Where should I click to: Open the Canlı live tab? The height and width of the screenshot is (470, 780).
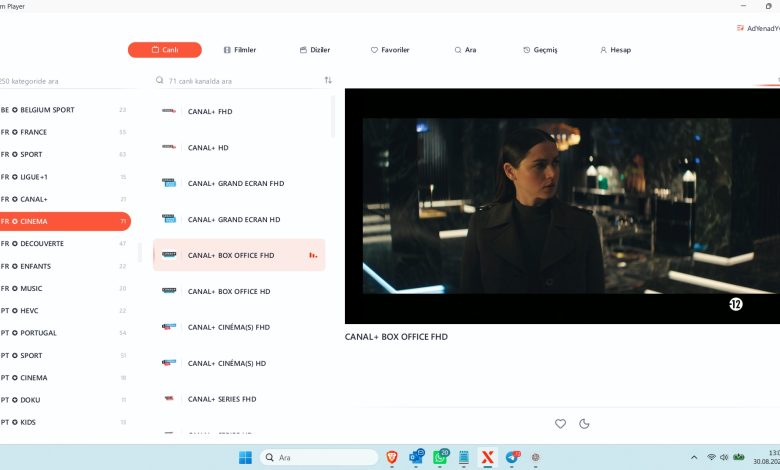[x=165, y=50]
